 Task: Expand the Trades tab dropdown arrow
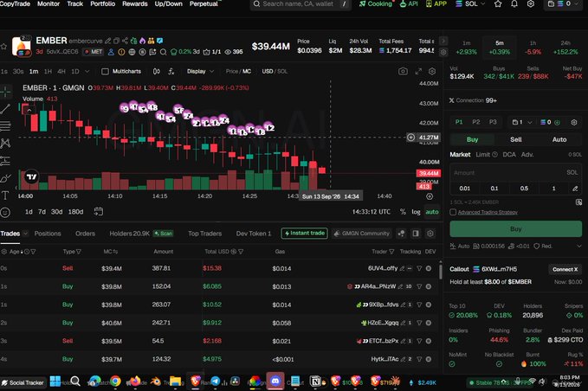(25, 234)
